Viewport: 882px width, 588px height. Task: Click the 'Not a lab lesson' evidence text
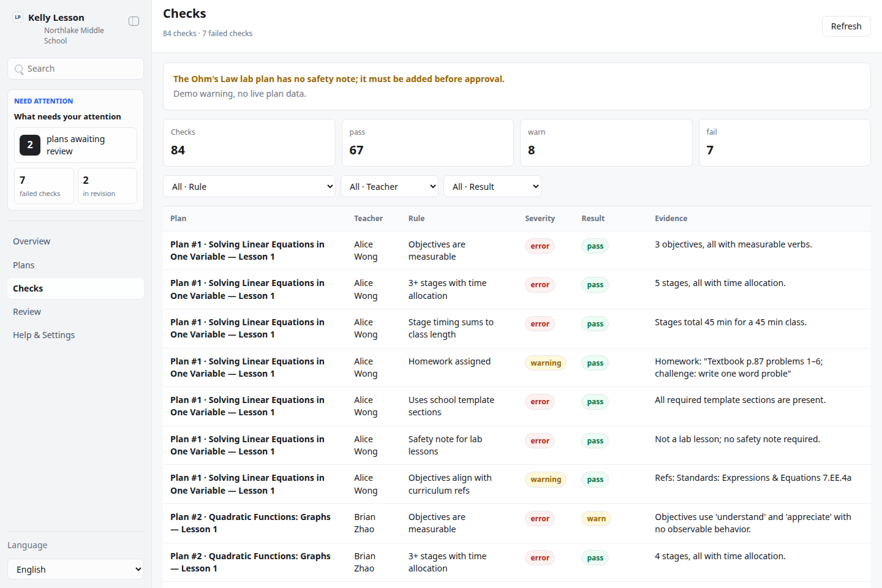(x=737, y=439)
